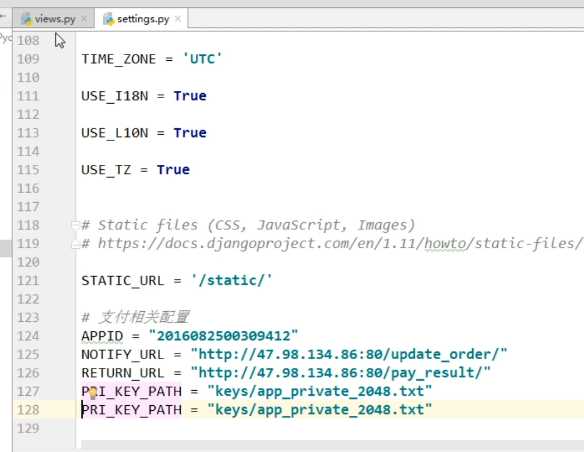This screenshot has height=452, width=584.
Task: Click the Chinese payment config comment line
Action: click(x=136, y=317)
